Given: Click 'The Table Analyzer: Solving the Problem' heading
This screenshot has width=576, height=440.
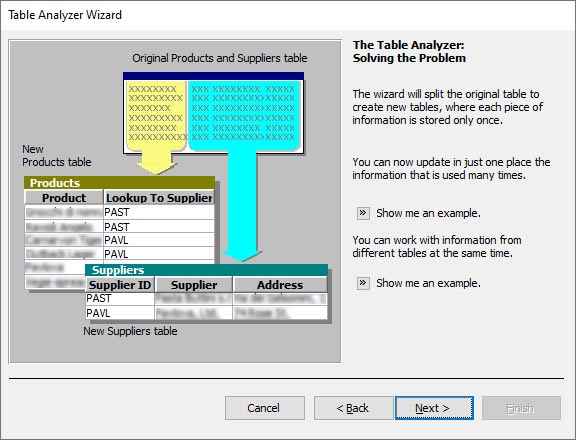Looking at the screenshot, I should pos(409,51).
